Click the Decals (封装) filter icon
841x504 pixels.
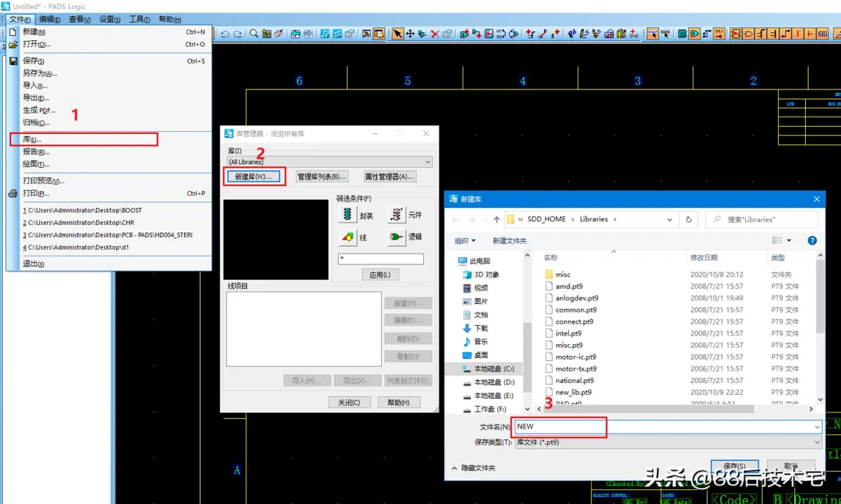click(347, 214)
